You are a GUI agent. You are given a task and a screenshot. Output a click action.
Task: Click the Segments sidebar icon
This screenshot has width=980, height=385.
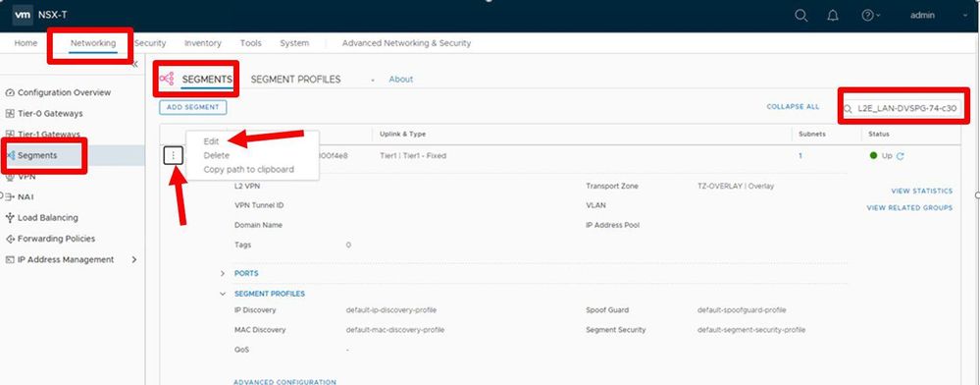pos(10,155)
